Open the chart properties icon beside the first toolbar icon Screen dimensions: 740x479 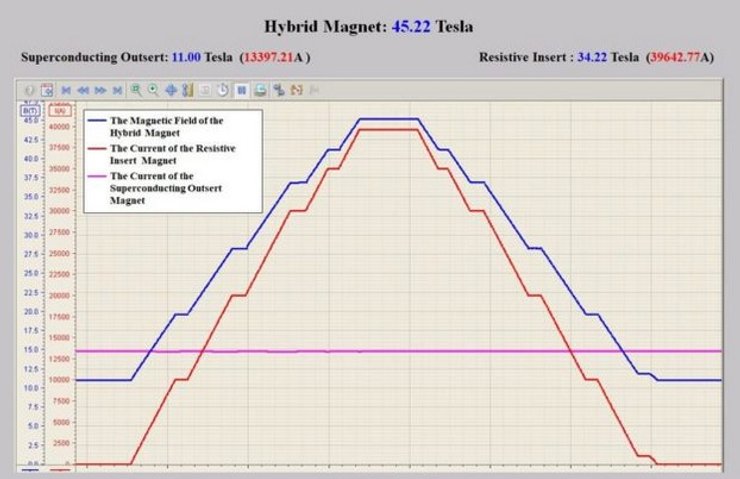click(x=47, y=90)
